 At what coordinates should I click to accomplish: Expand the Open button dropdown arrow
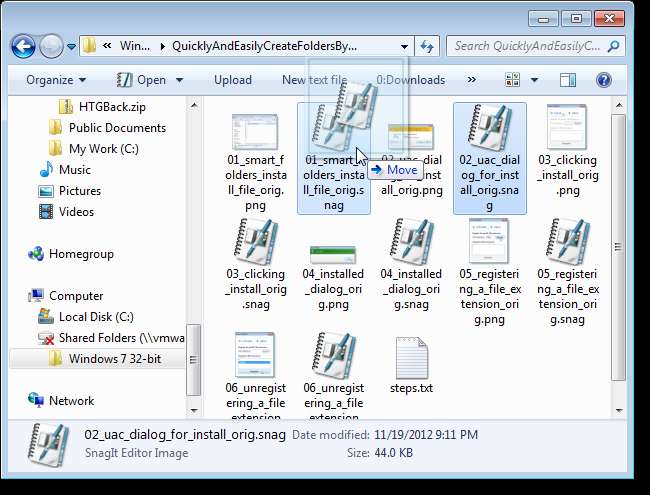pyautogui.click(x=179, y=80)
